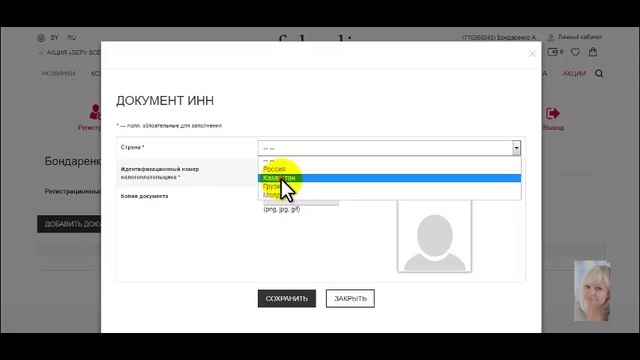The width and height of the screenshot is (640, 360).
Task: Click the globe region icon
Action: [41, 38]
